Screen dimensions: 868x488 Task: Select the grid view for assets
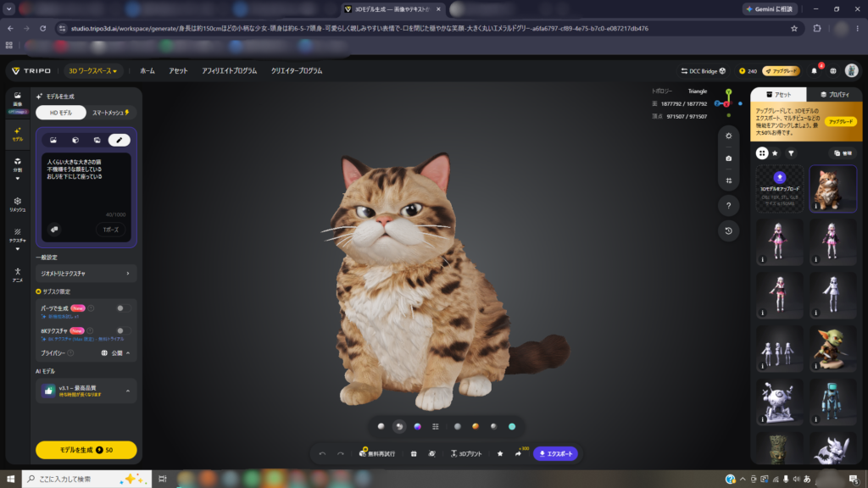tap(762, 153)
